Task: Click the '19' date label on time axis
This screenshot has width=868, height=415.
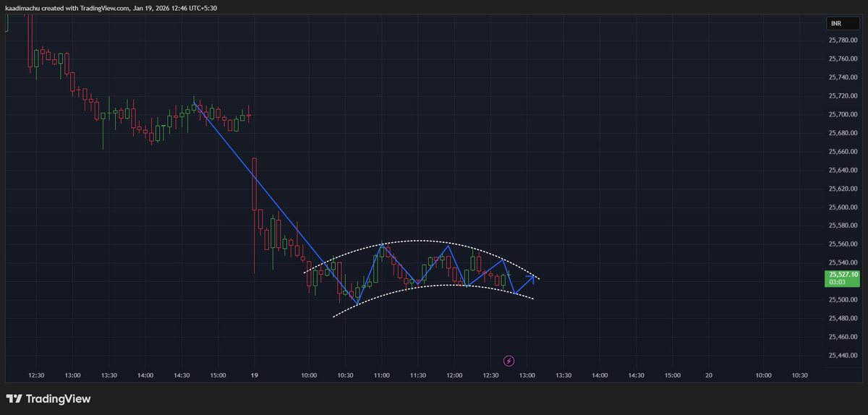Action: [254, 376]
